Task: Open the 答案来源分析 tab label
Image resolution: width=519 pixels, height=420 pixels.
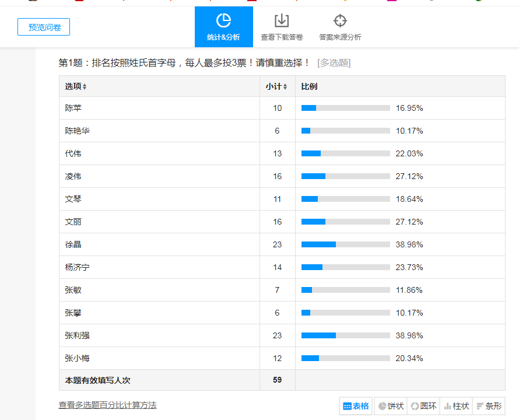Action: pyautogui.click(x=340, y=37)
